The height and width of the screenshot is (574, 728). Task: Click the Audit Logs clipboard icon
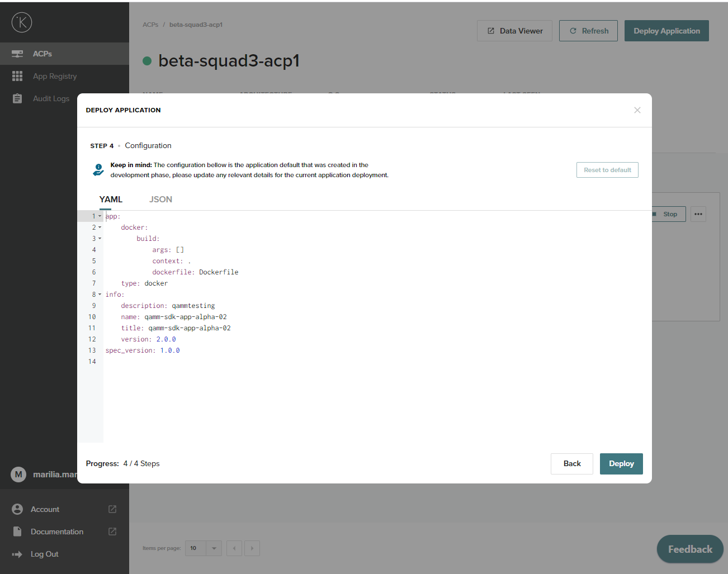17,98
